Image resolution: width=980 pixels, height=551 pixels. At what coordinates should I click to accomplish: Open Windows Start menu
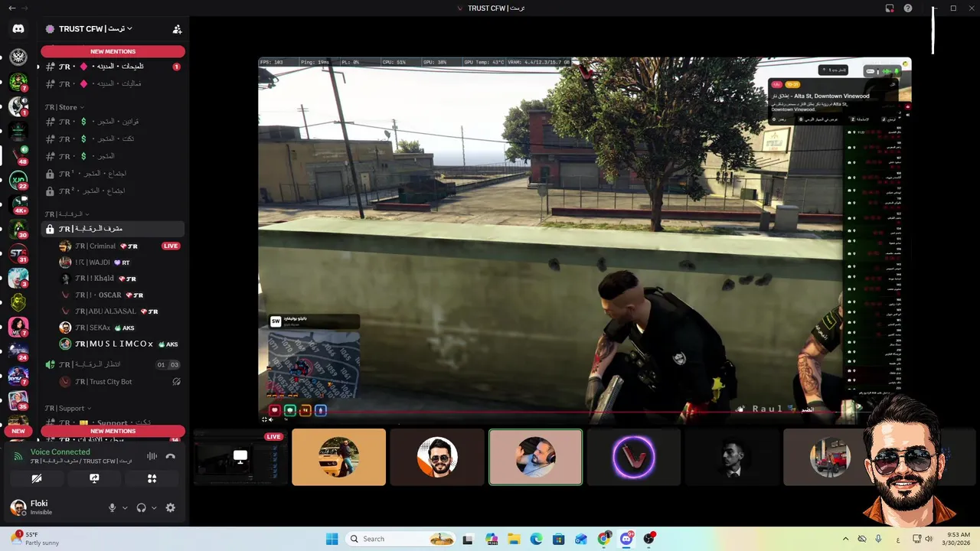click(x=332, y=539)
